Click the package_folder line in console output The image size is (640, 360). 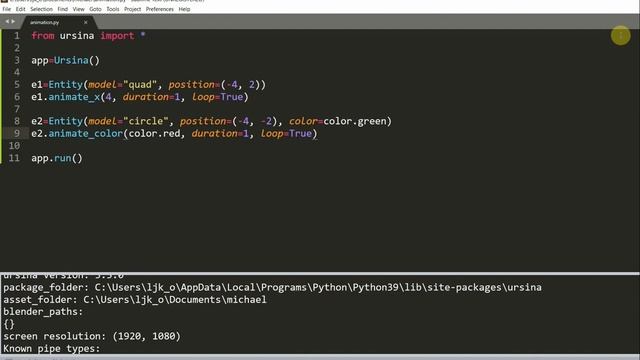point(272,287)
